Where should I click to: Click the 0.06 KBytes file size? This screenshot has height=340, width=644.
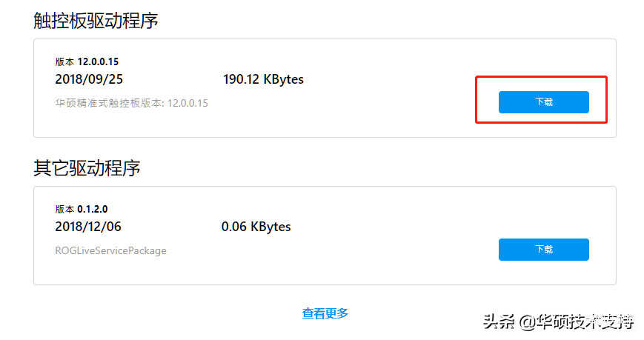click(x=256, y=226)
